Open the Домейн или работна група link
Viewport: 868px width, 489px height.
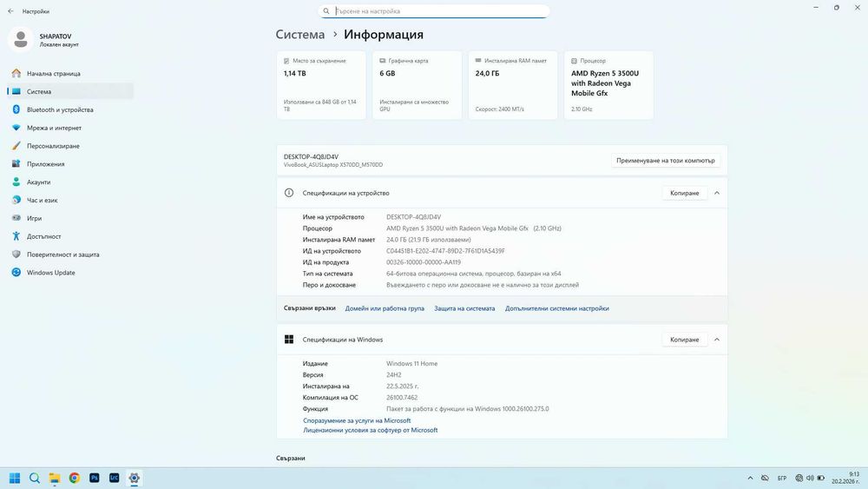click(385, 308)
